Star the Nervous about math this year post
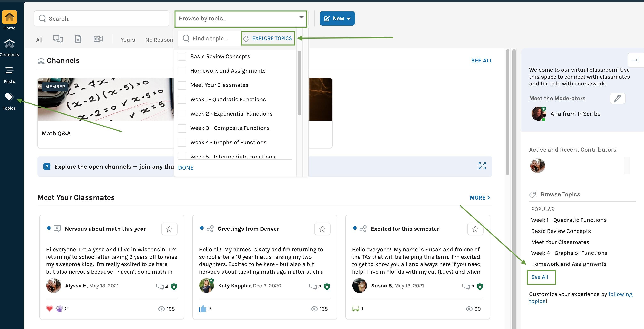644x329 pixels. (x=169, y=229)
